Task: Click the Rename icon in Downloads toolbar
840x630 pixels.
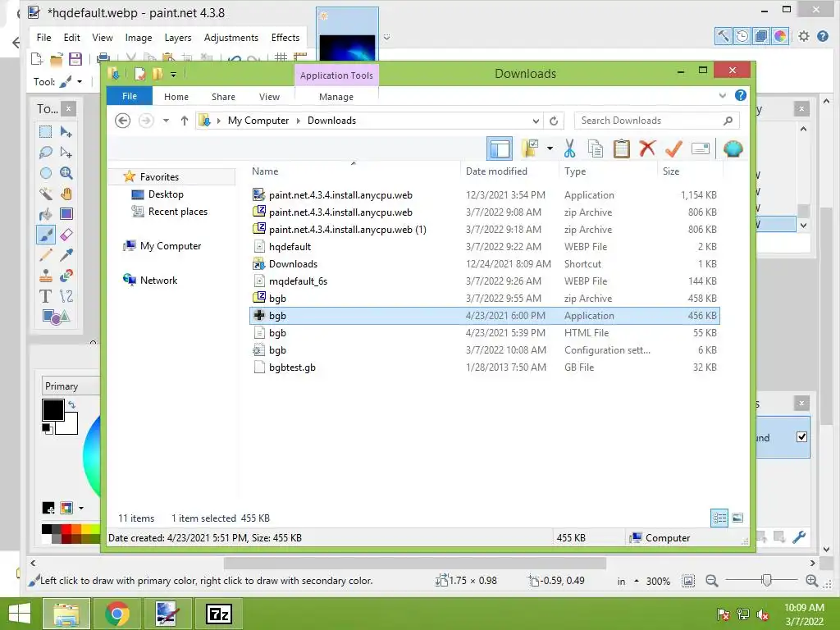Action: (701, 149)
